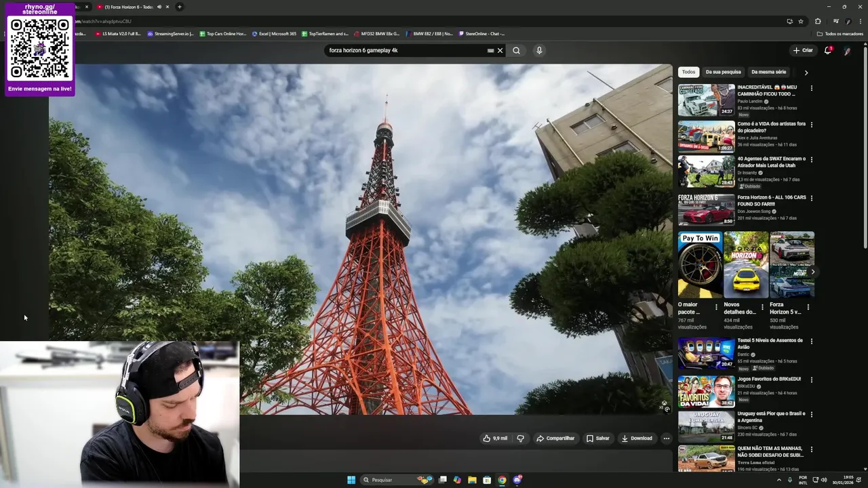Screen dimensions: 868x488
Task: Open options for 'ALL 106 CARS' video
Action: tap(811, 199)
